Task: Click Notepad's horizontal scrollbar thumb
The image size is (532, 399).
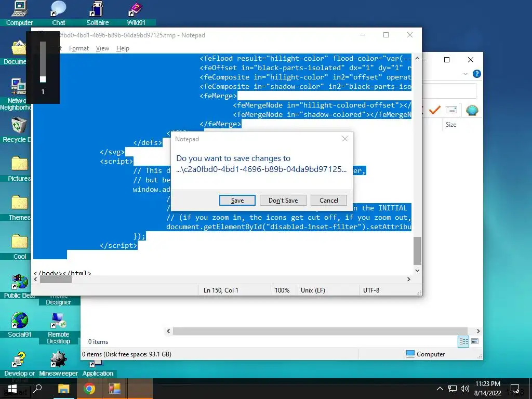Action: point(56,279)
